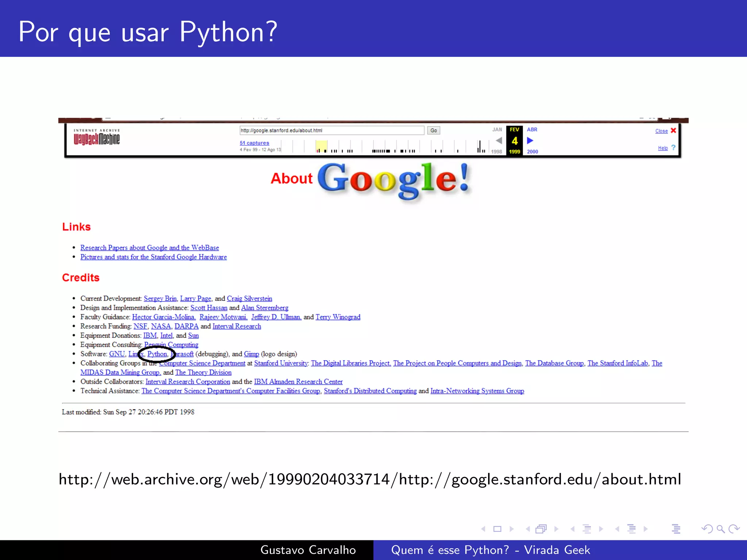This screenshot has height=560, width=747.
Task: Close the Wayback toolbar with red X
Action: coord(673,130)
